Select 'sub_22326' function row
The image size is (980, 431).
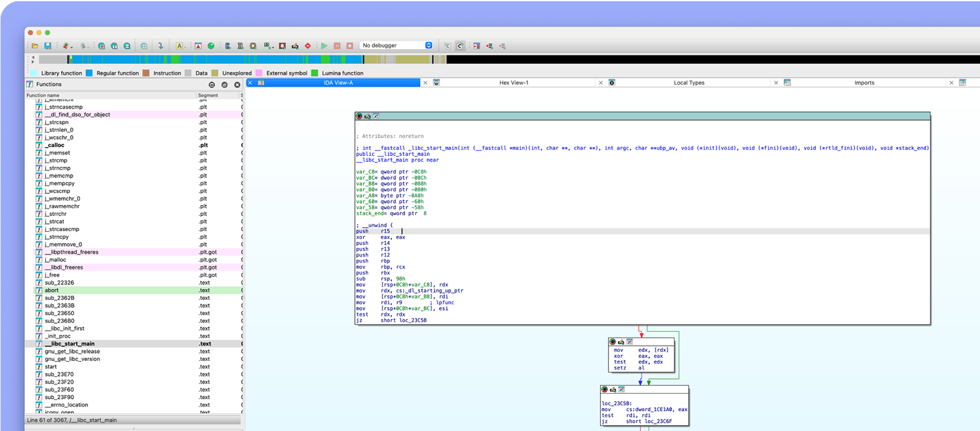134,282
